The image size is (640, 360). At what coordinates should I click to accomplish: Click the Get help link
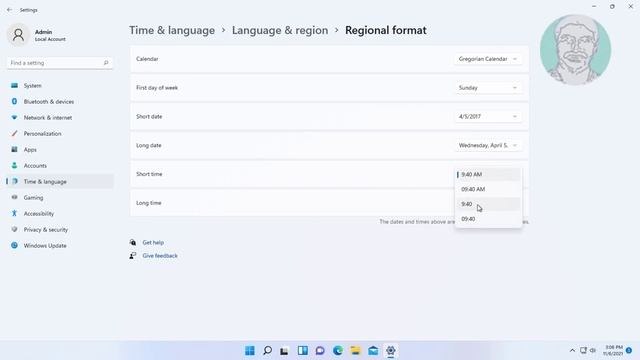(x=153, y=242)
